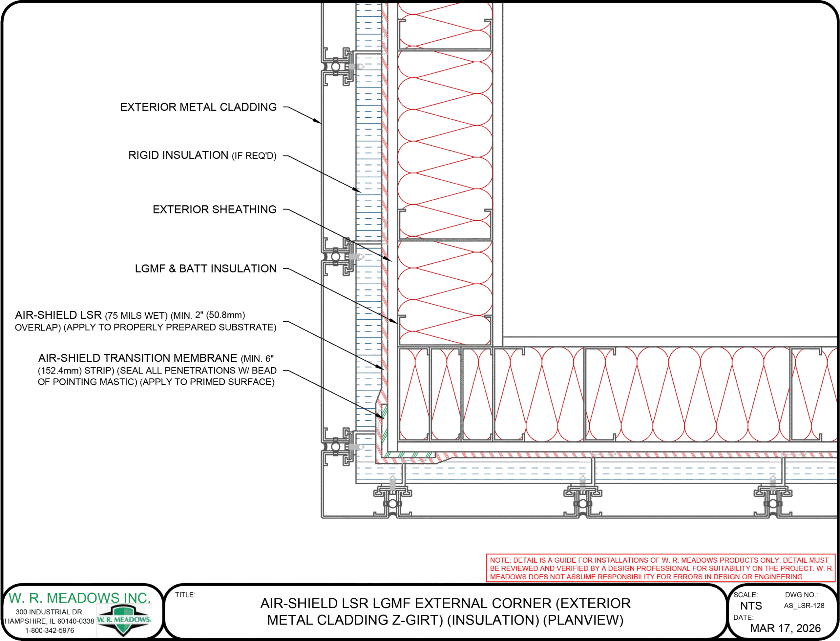The width and height of the screenshot is (840, 641).
Task: Click the 'LGMF & BATT INSULATION' label
Action: point(205,269)
